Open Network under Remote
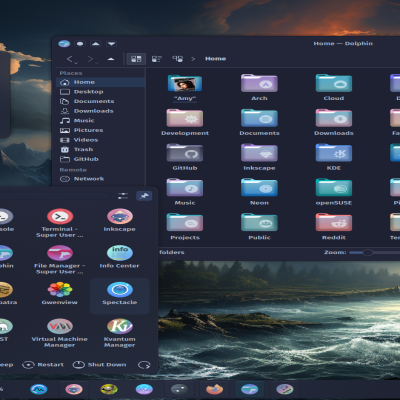Image resolution: width=400 pixels, height=400 pixels. (101, 179)
